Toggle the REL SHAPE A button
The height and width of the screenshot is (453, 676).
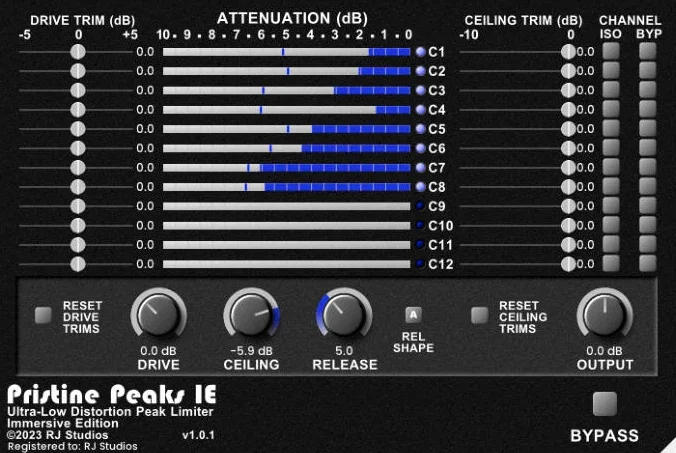pos(413,315)
